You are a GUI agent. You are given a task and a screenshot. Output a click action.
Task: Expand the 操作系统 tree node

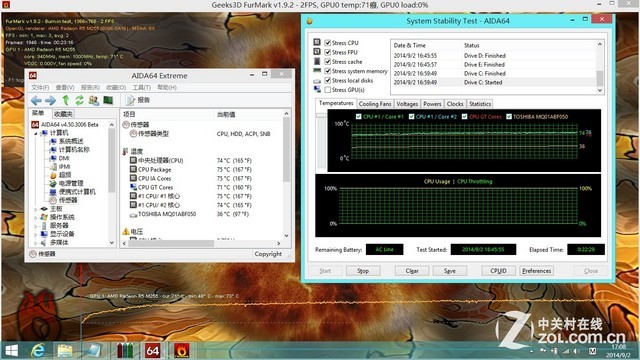coord(36,218)
